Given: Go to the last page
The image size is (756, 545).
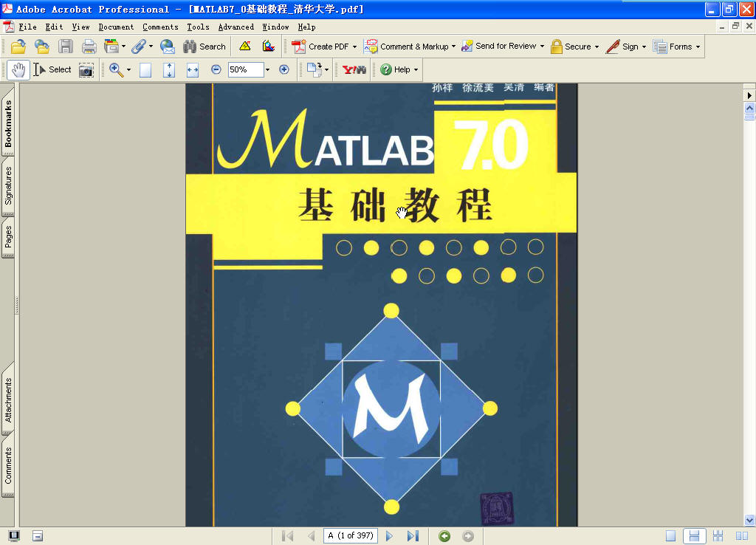Looking at the screenshot, I should click(413, 536).
